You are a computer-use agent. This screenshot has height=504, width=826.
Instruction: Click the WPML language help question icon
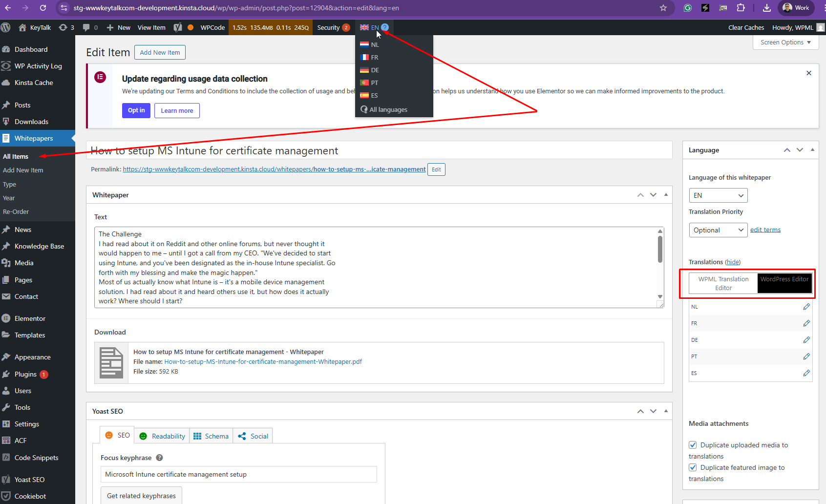[x=385, y=27]
